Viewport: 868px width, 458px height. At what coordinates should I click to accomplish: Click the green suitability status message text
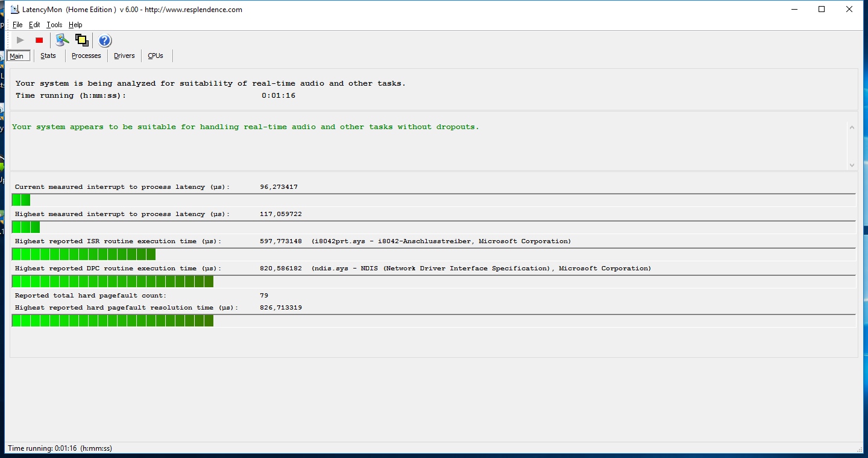tap(245, 127)
